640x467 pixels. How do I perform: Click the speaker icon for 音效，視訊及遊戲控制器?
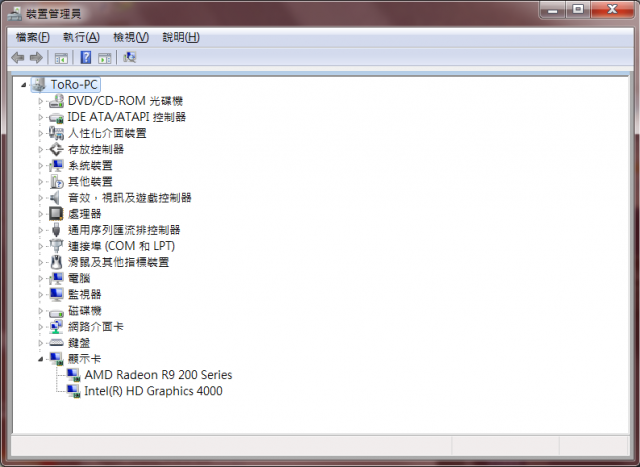(x=56, y=198)
